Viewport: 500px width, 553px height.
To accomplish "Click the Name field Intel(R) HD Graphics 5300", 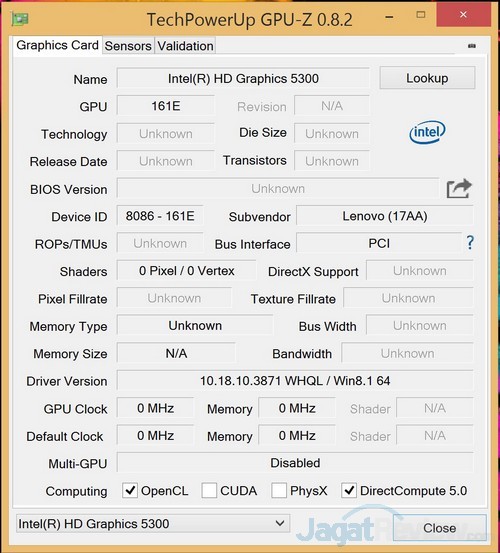I will coord(243,78).
